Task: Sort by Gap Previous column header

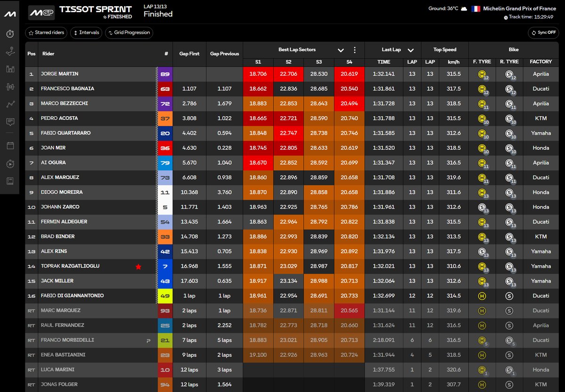Action: pyautogui.click(x=224, y=54)
